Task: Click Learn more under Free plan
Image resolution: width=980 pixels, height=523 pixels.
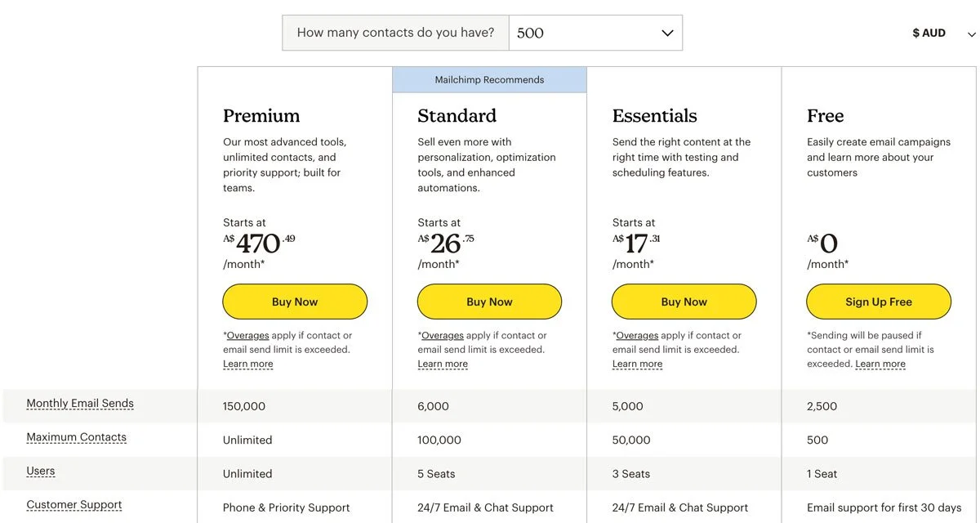Action: 880,364
